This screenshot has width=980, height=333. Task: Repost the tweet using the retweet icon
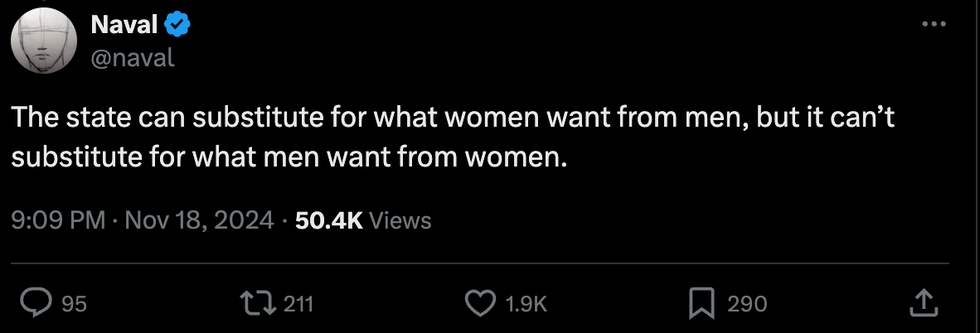tap(258, 304)
